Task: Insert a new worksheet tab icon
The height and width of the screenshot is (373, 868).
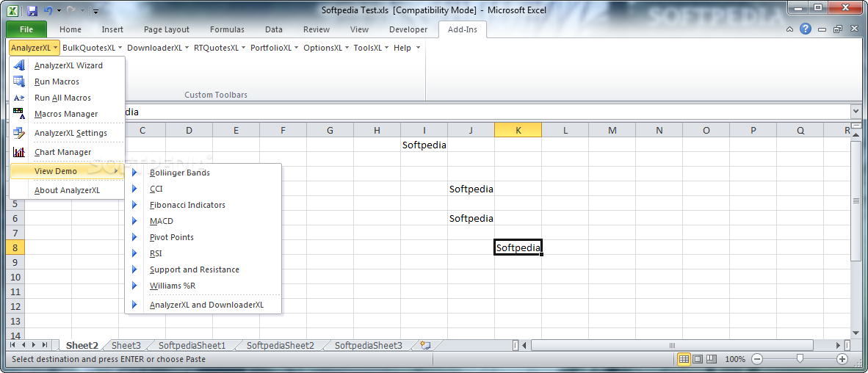Action: 425,345
